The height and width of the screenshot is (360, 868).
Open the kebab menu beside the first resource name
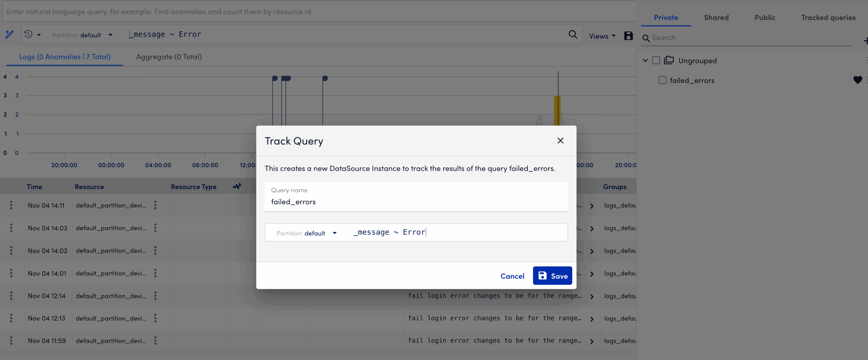click(155, 205)
